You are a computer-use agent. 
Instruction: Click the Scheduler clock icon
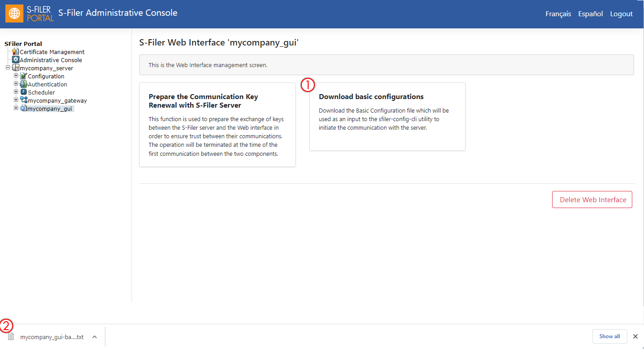(24, 92)
